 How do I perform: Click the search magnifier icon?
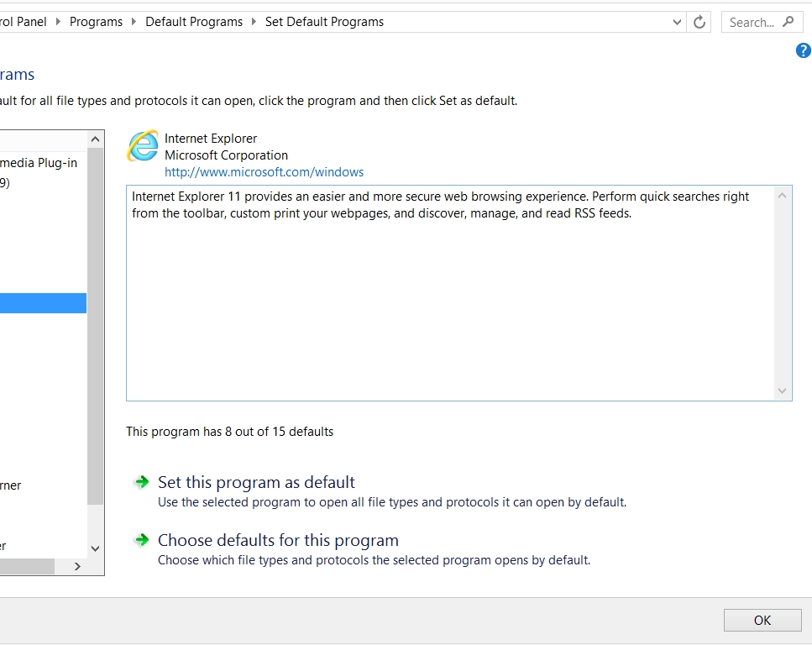pos(788,22)
